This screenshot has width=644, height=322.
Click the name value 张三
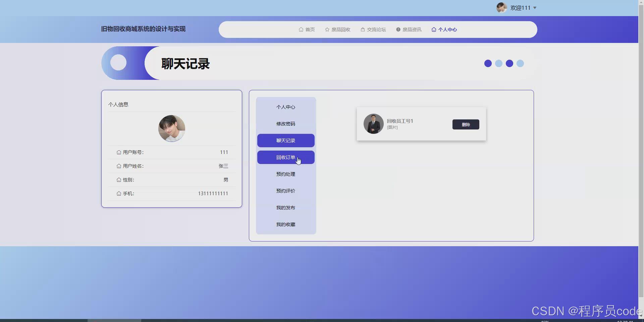tap(223, 166)
